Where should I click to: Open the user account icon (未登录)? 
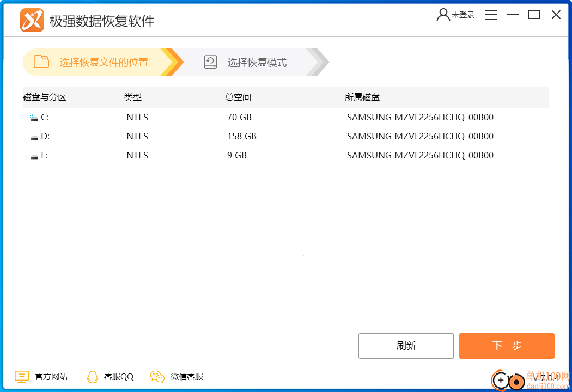(x=443, y=15)
